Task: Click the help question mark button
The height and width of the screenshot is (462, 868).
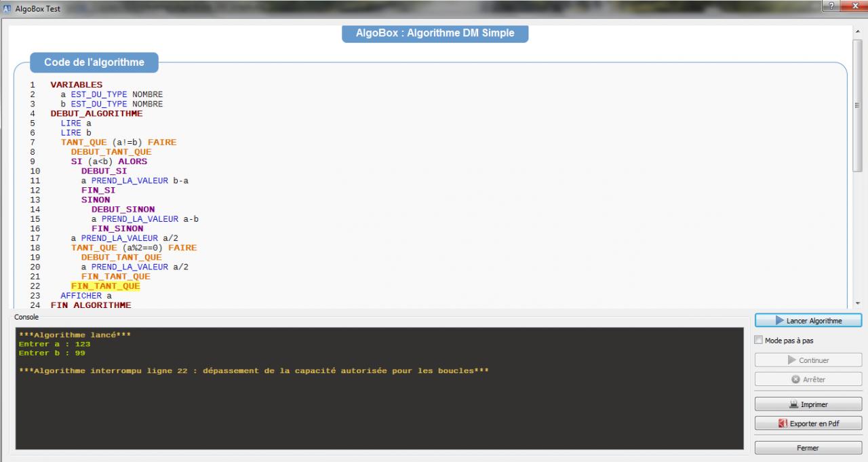Action: click(831, 5)
